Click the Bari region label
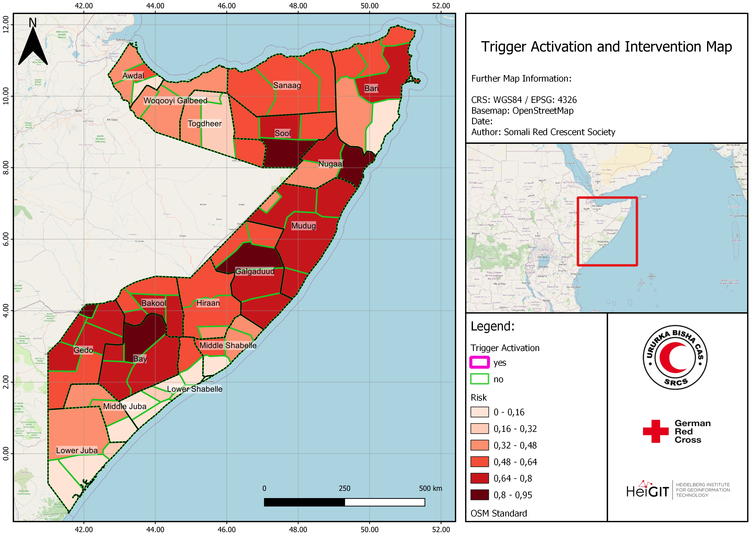The width and height of the screenshot is (756, 535). tap(371, 88)
